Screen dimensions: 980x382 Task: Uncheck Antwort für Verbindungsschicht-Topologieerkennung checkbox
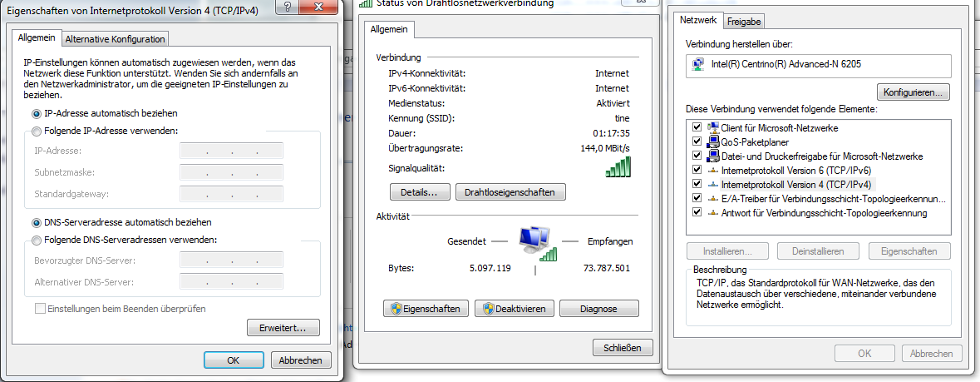pyautogui.click(x=697, y=212)
